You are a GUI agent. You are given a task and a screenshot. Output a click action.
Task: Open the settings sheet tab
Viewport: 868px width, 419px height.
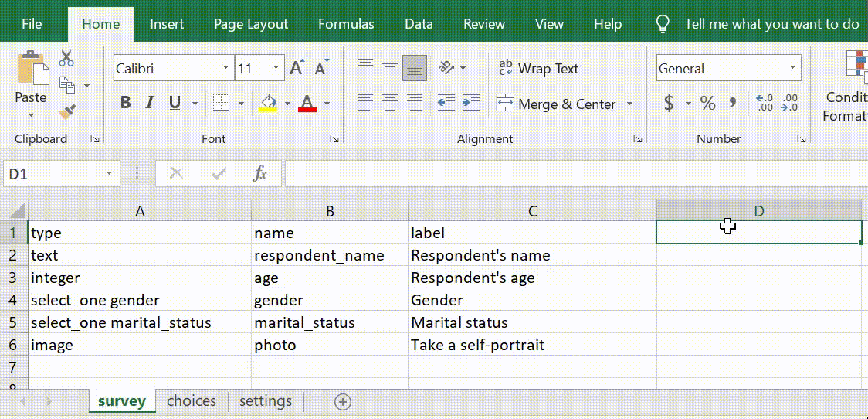(x=265, y=401)
